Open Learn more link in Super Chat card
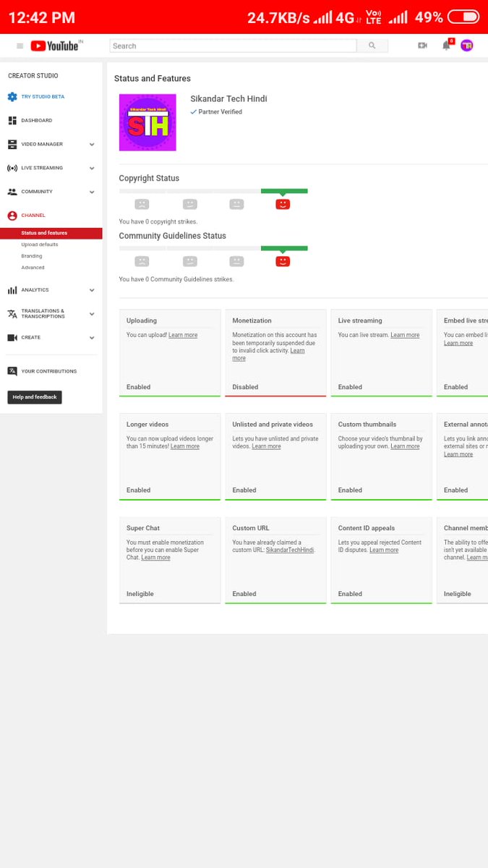Viewport: 488px width, 868px height. coord(155,558)
